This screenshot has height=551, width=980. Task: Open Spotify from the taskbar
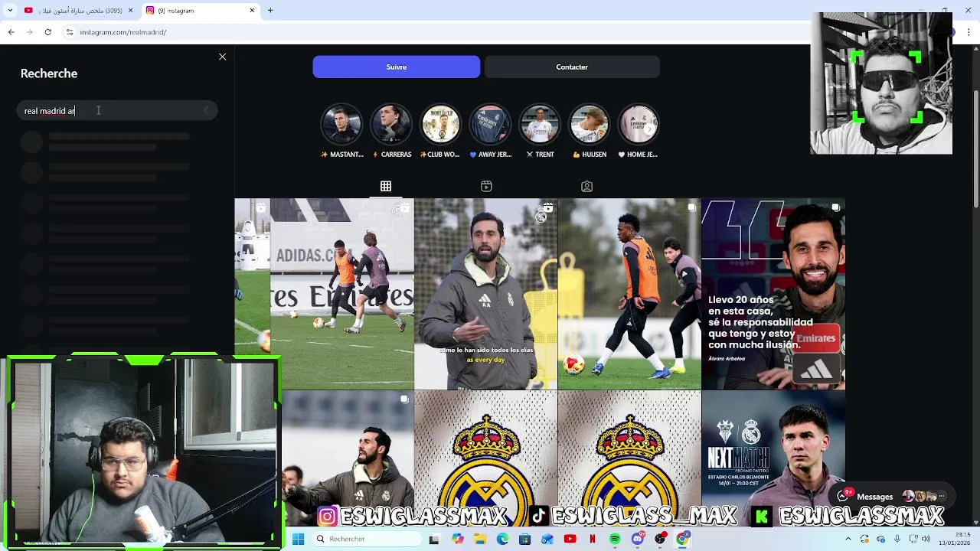point(615,539)
